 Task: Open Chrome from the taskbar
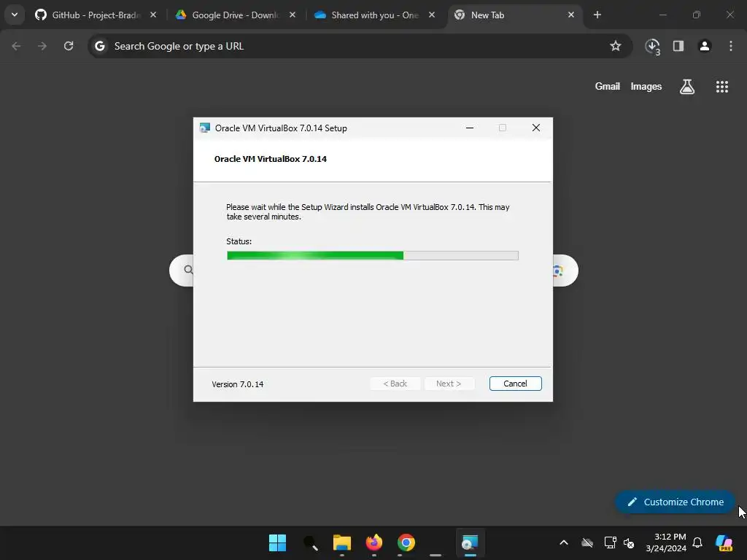406,542
